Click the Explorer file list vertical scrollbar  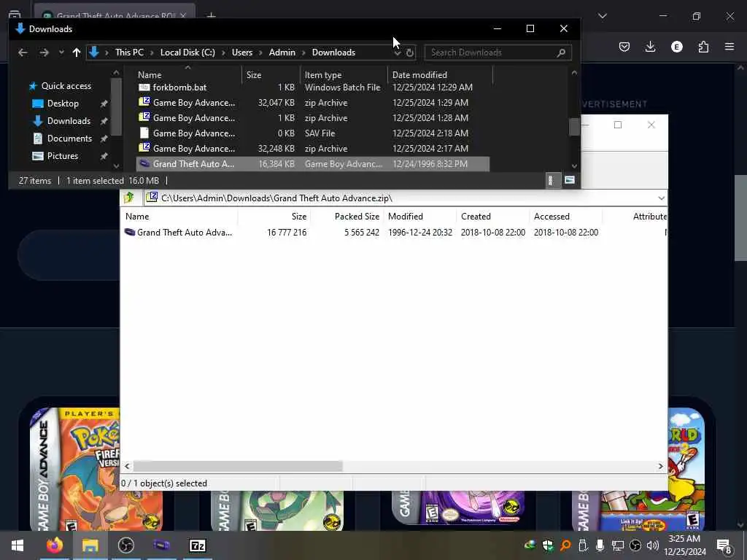pos(574,126)
